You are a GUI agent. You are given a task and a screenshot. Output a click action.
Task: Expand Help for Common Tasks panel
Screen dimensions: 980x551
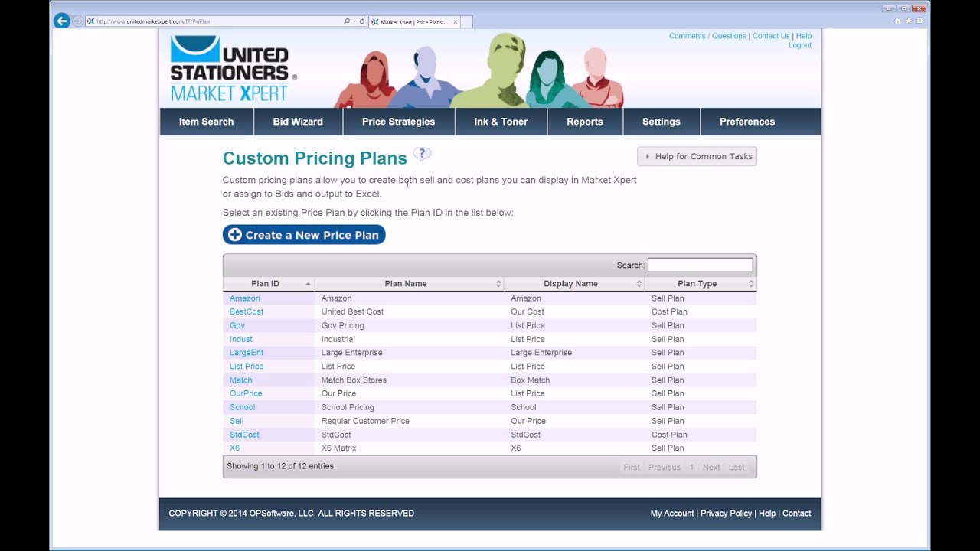[697, 156]
